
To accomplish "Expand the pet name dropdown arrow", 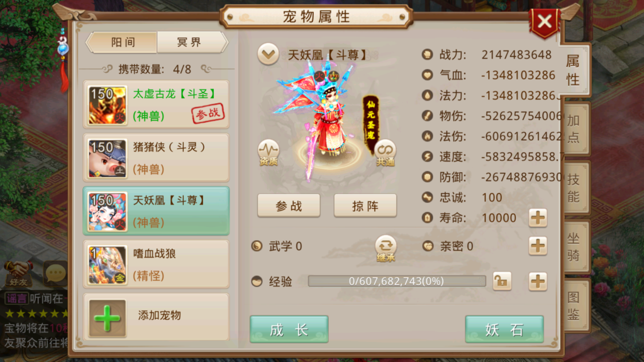I will click(x=268, y=54).
